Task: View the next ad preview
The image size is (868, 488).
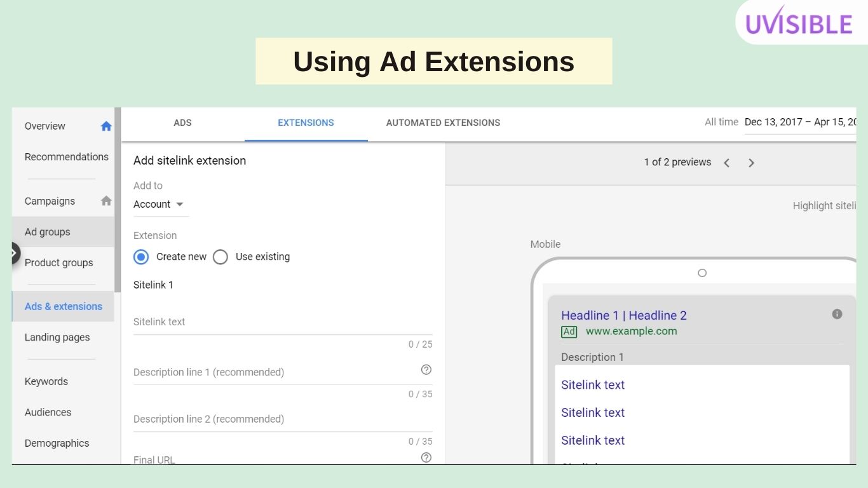Action: click(x=751, y=163)
